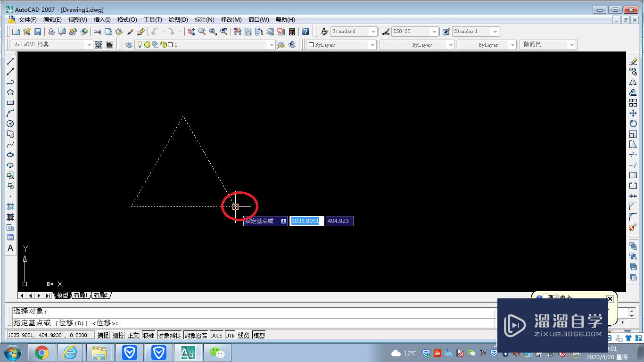Toggle DUCS dynamic UCS button
The height and width of the screenshot is (362, 644).
[x=216, y=335]
